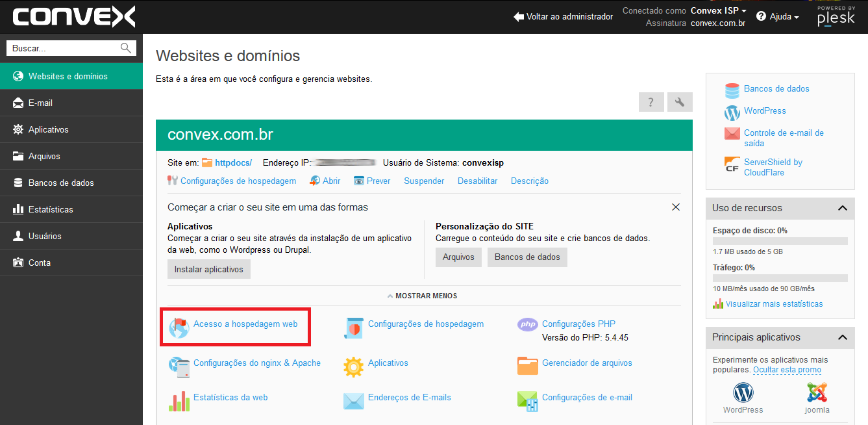The image size is (868, 425).
Task: Select Websites e domínios in sidebar
Action: click(x=71, y=76)
